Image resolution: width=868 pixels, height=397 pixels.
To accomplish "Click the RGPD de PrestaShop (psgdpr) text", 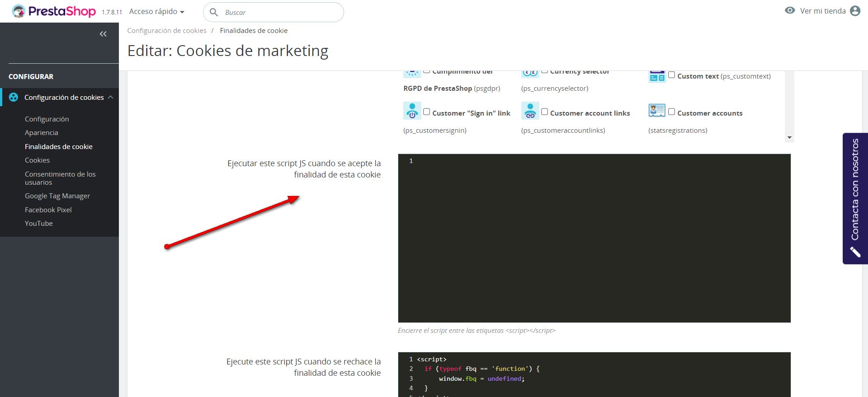I will (x=452, y=88).
